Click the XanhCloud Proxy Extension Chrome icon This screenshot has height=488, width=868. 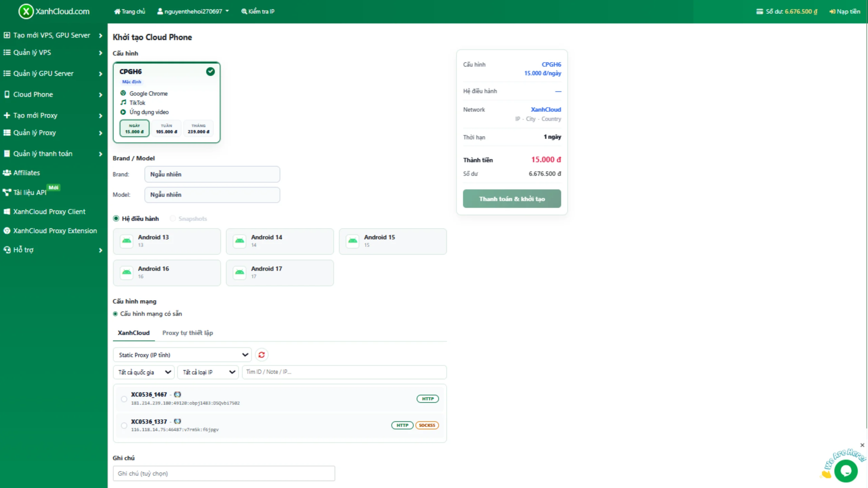pos(7,231)
